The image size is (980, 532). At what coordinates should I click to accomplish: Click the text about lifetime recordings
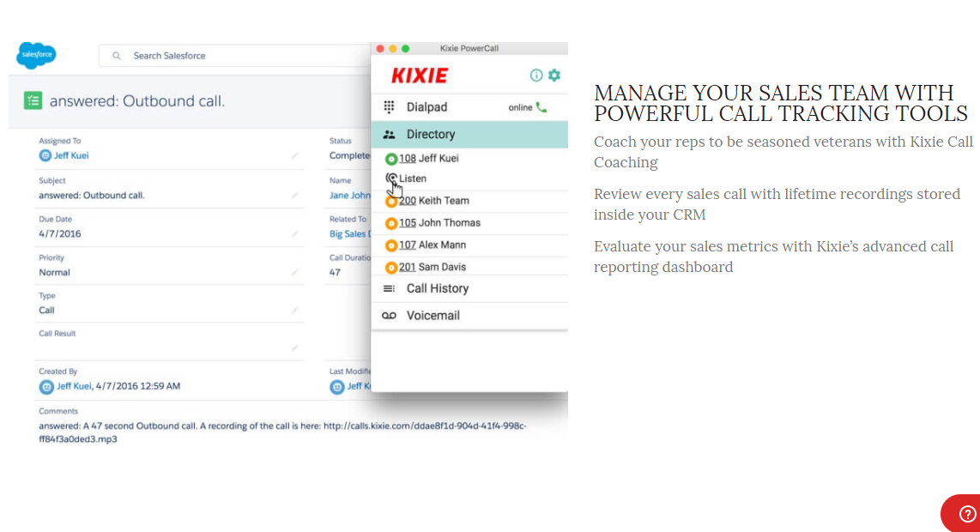coord(777,204)
